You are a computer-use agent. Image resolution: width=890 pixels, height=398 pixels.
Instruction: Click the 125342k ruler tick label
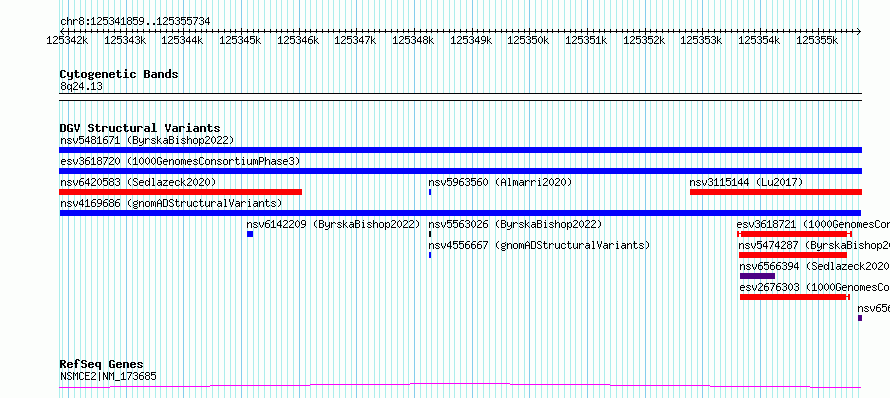(x=68, y=40)
